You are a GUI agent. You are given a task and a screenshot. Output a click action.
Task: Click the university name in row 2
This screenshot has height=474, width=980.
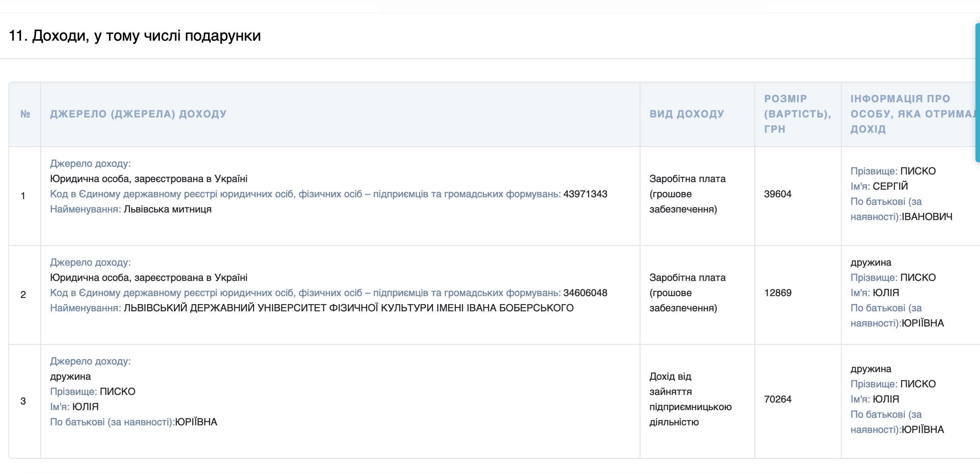(348, 308)
